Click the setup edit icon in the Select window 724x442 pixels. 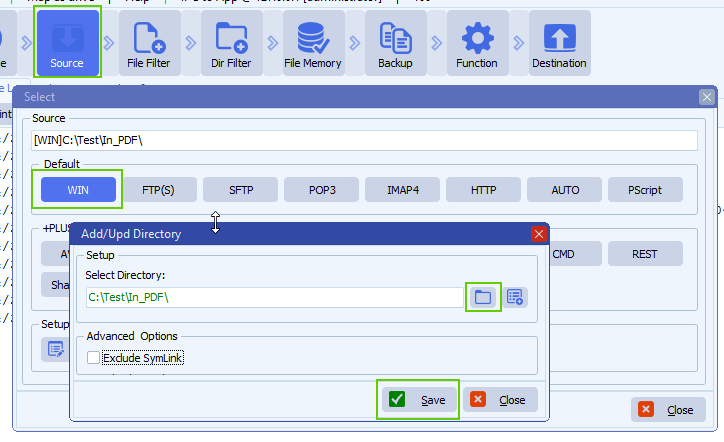(x=55, y=349)
